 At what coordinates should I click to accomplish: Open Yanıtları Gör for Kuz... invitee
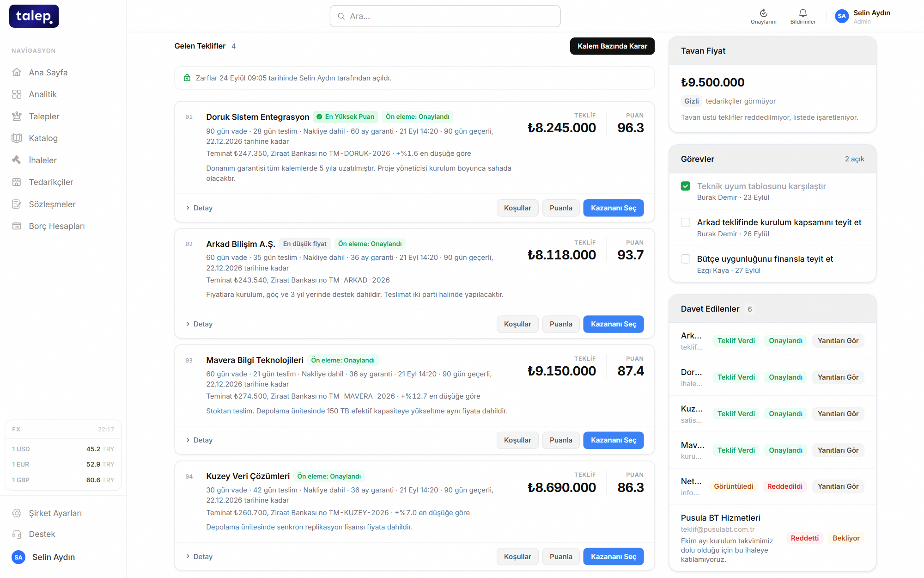(838, 414)
